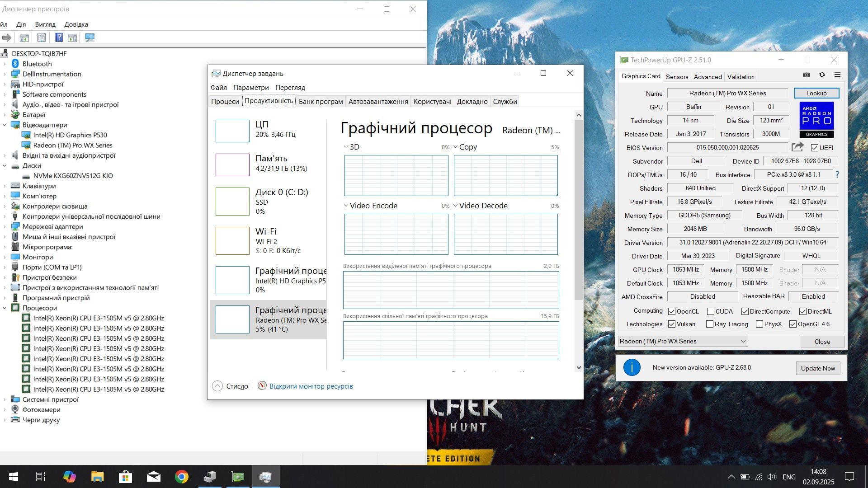Click the Device Manager help toolbar icon
This screenshot has height=488, width=868.
(x=59, y=38)
